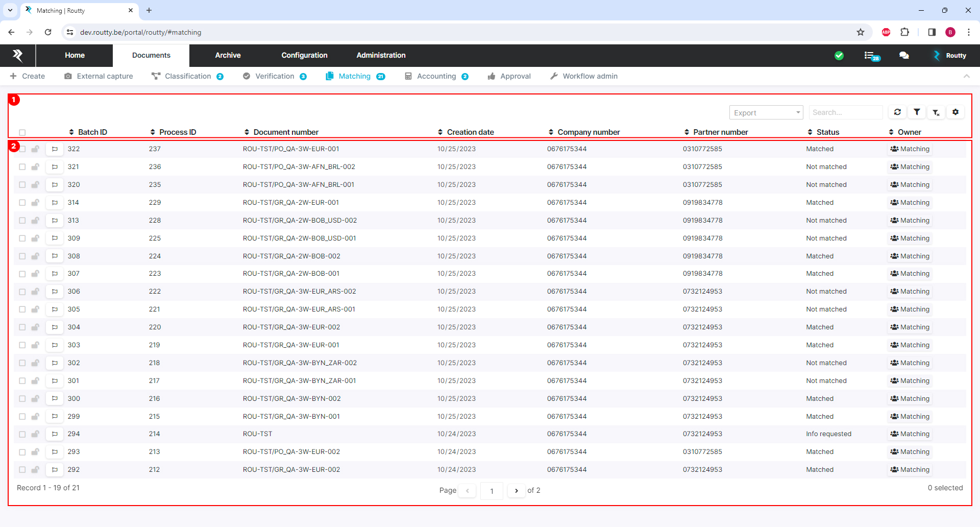Switch to the Classification tab
Screen dimensions: 980x527
[187, 76]
